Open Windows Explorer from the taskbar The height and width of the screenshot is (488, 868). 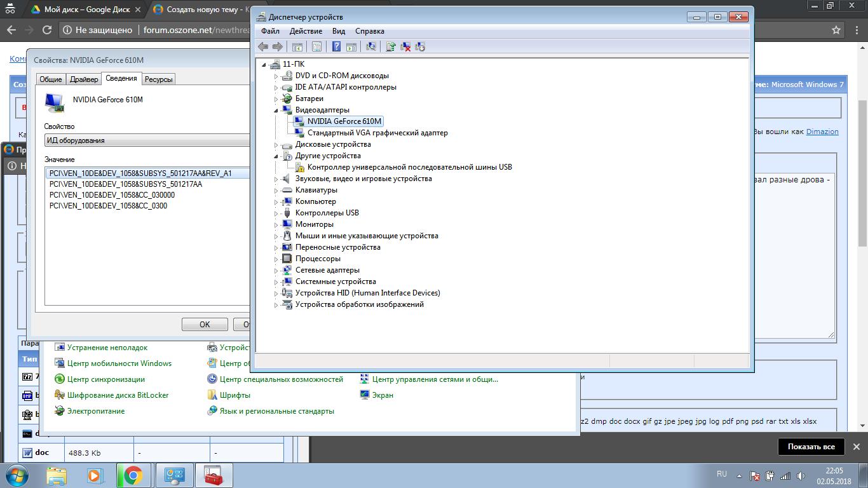pos(57,475)
